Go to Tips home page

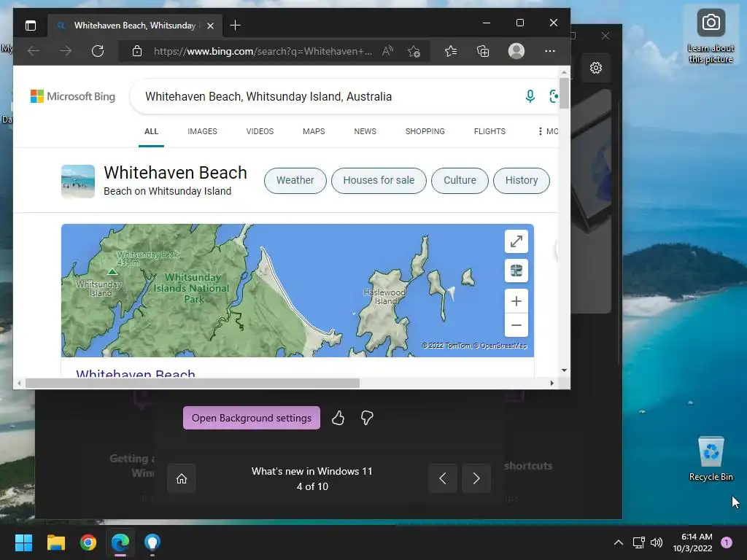click(182, 478)
